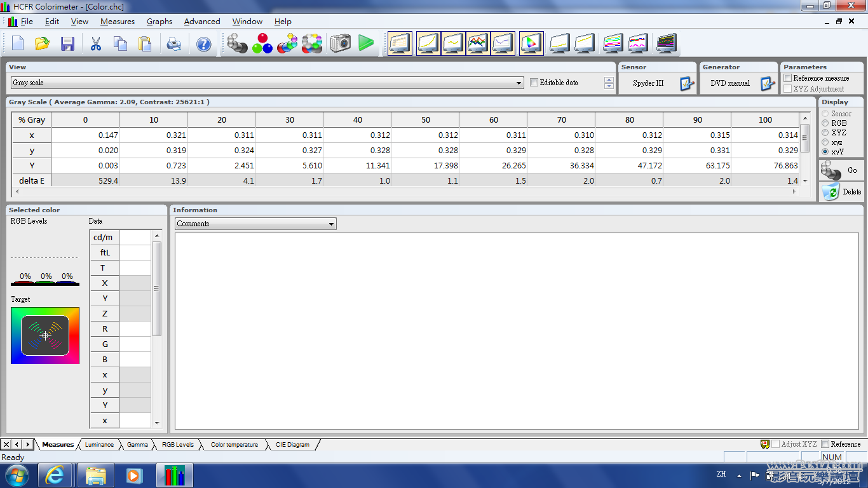Select the XYZ display radio button

point(825,133)
